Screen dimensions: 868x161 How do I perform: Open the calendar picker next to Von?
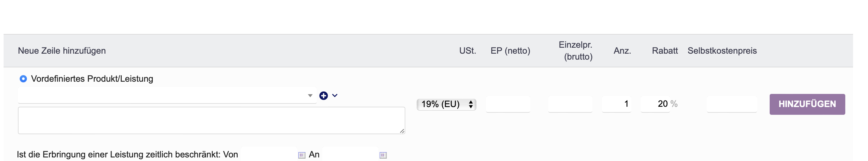(302, 155)
